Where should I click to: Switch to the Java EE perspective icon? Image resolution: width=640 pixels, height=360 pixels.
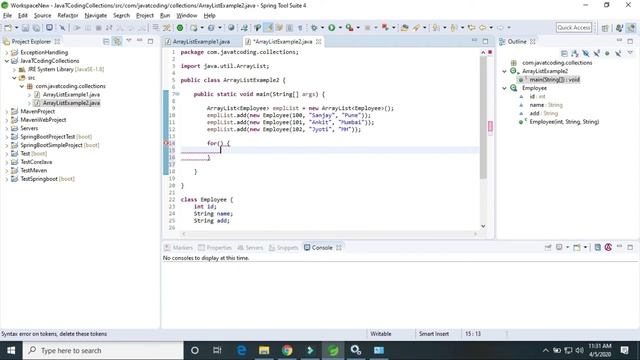pos(619,28)
